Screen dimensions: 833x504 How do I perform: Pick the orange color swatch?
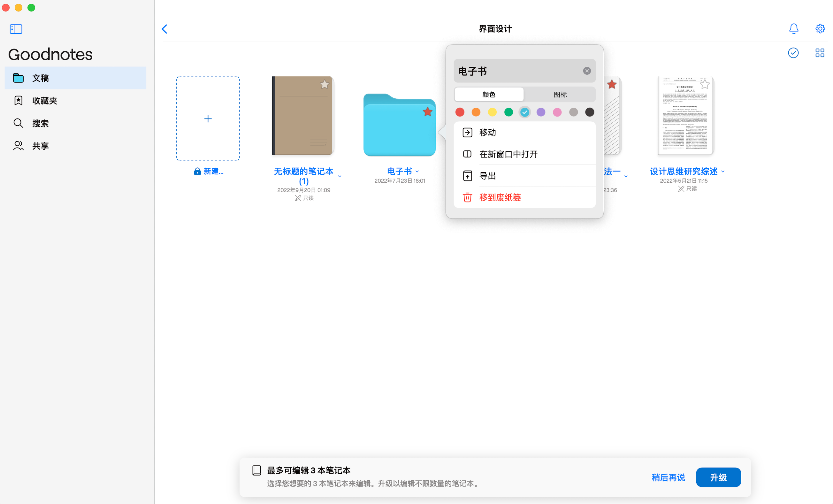[476, 112]
